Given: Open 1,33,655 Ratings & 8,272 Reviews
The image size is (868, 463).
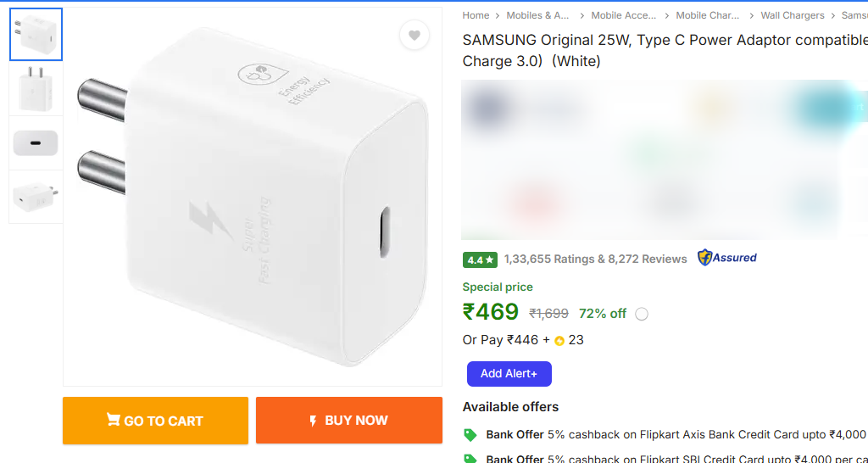Looking at the screenshot, I should click(595, 259).
